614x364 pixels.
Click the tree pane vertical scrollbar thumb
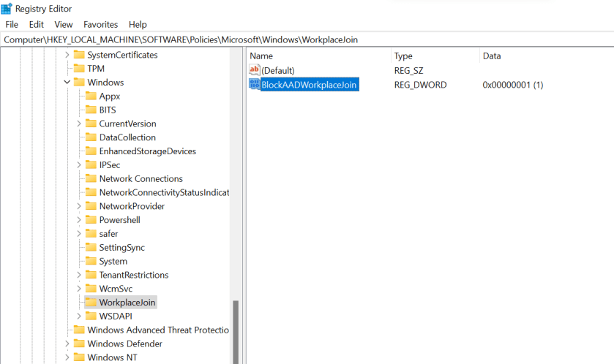tap(236, 333)
